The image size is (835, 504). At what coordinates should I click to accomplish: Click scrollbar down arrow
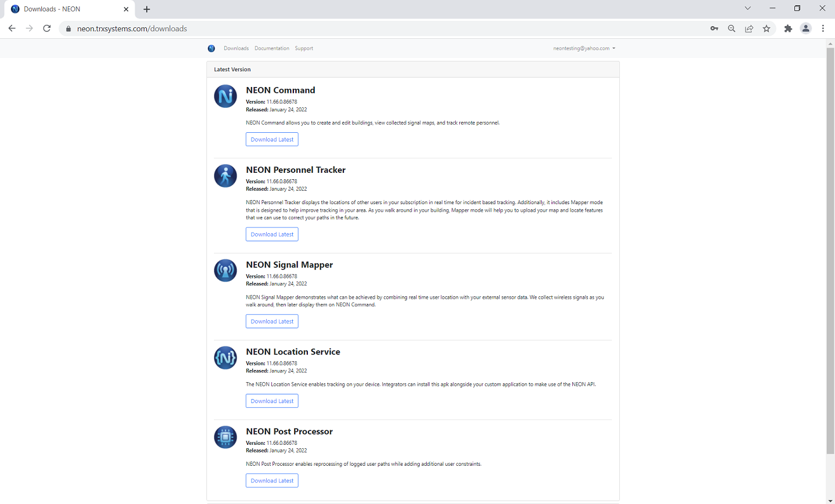coord(830,501)
